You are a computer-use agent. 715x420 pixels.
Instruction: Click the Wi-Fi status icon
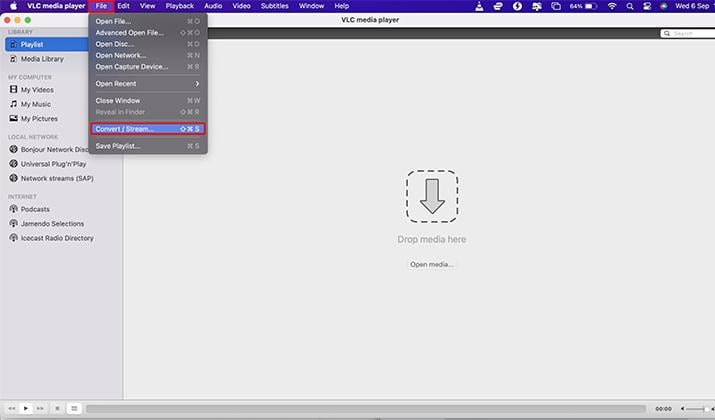[x=612, y=6]
